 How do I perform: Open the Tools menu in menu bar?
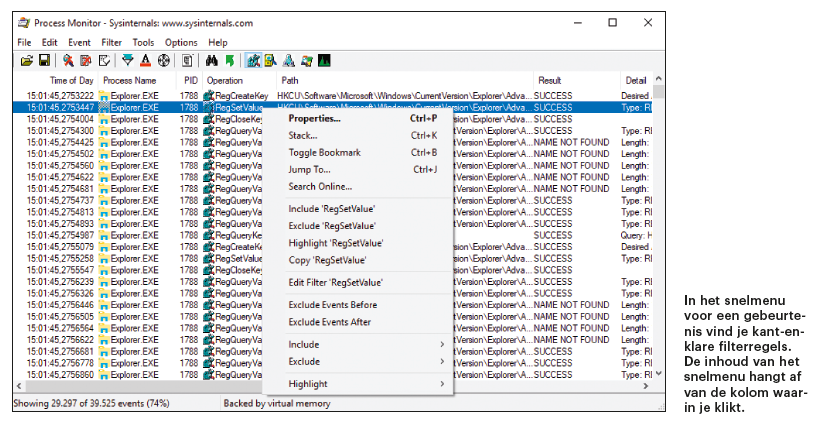pyautogui.click(x=143, y=43)
